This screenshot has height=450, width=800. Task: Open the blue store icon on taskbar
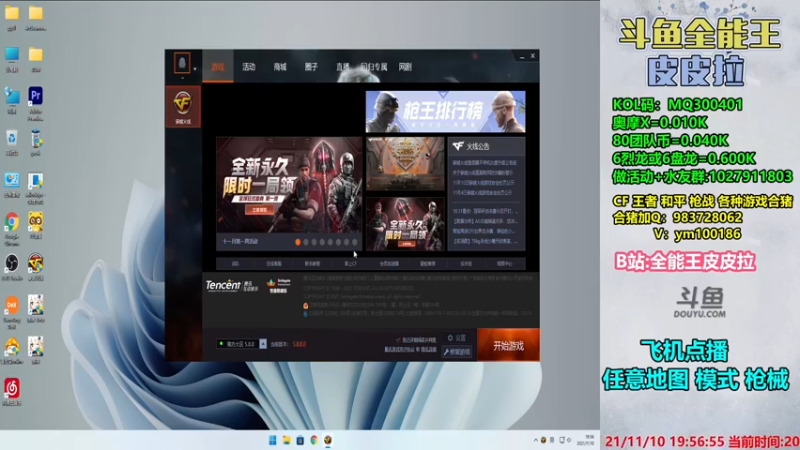click(300, 440)
